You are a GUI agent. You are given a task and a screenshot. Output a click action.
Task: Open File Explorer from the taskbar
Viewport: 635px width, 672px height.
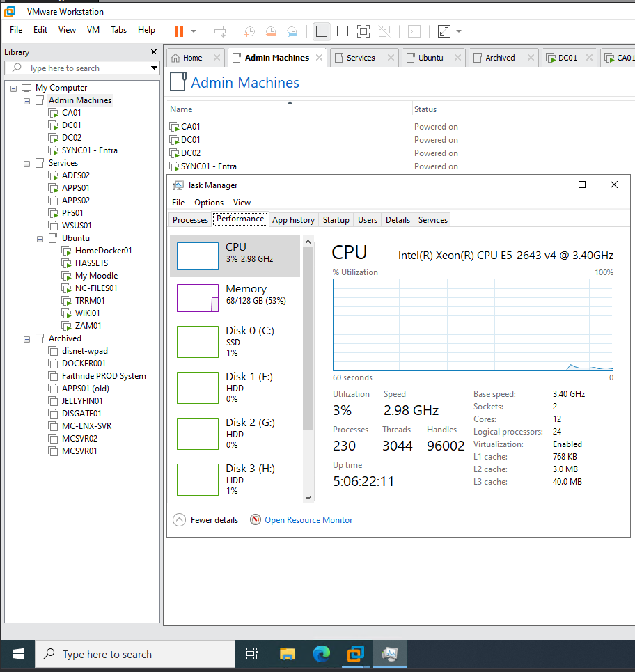tap(287, 654)
